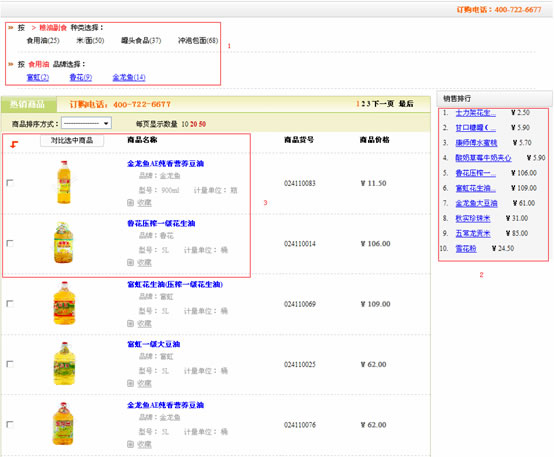Open sales rank 9 五常龙香米
The width and height of the screenshot is (554, 457).
click(473, 233)
